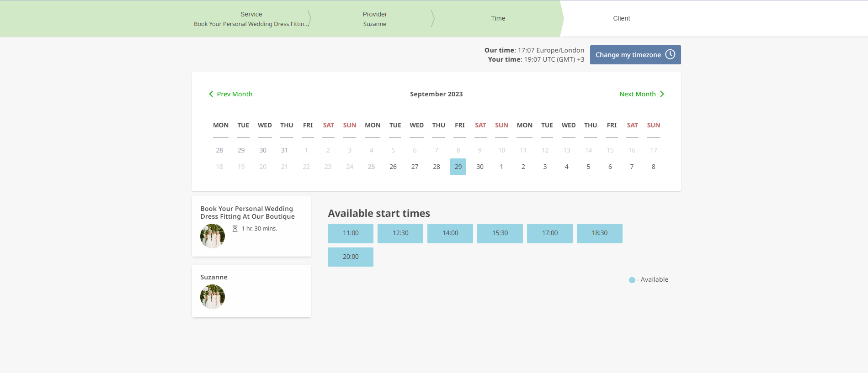The width and height of the screenshot is (868, 373).
Task: Click the highlighted date 29
Action: 458,167
